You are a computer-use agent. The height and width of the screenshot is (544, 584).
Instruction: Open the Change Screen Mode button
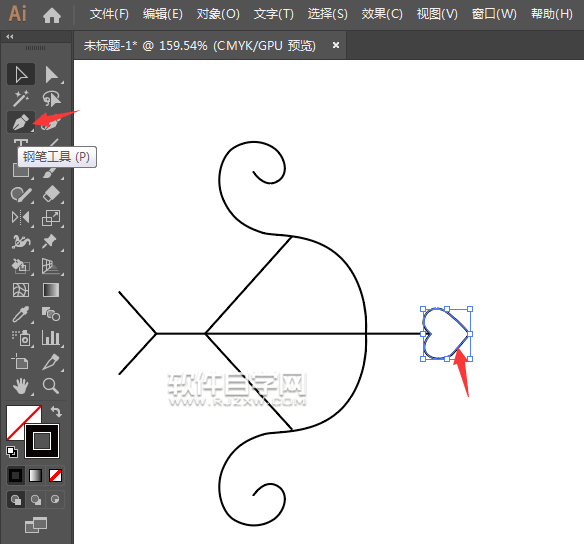point(36,525)
